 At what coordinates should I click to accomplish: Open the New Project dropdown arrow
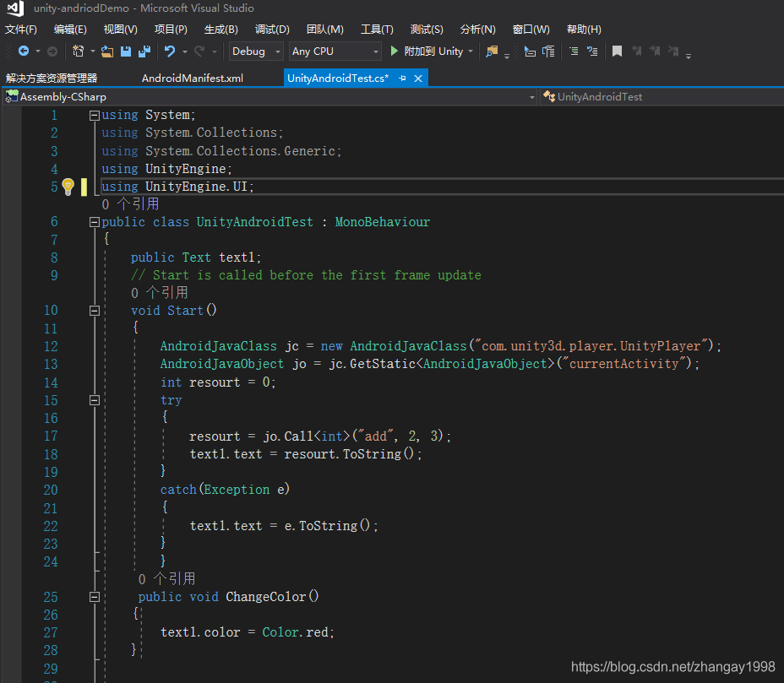[92, 51]
